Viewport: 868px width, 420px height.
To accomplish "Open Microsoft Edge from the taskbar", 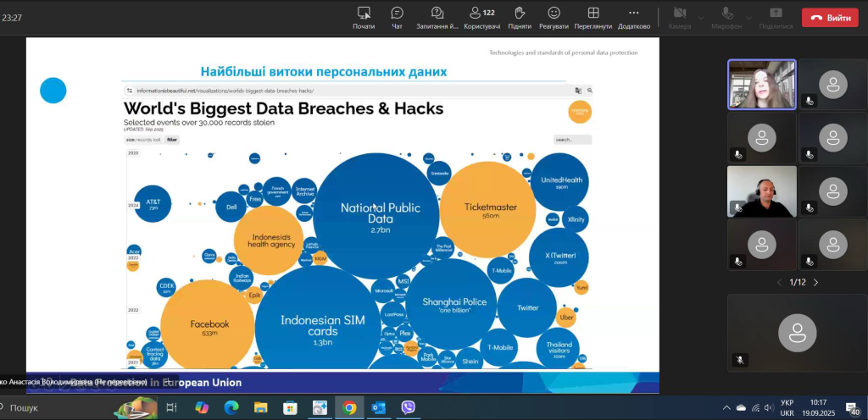I will pos(231,408).
